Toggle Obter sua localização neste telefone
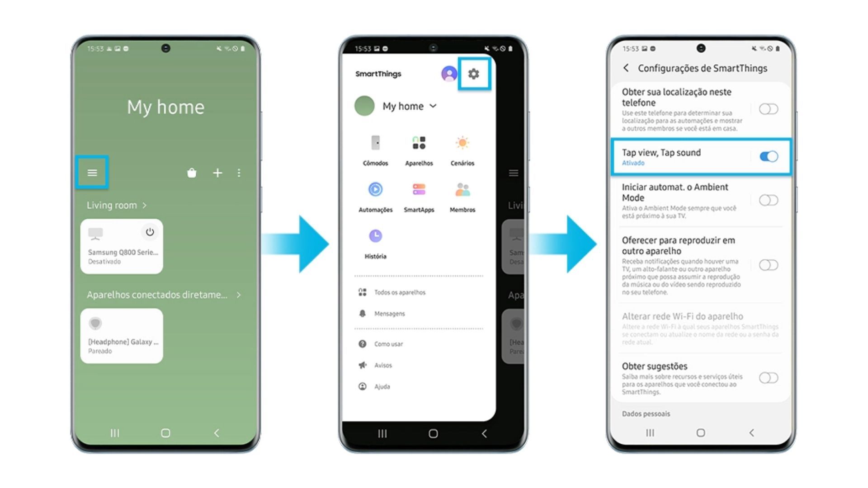This screenshot has height=488, width=868. (769, 108)
